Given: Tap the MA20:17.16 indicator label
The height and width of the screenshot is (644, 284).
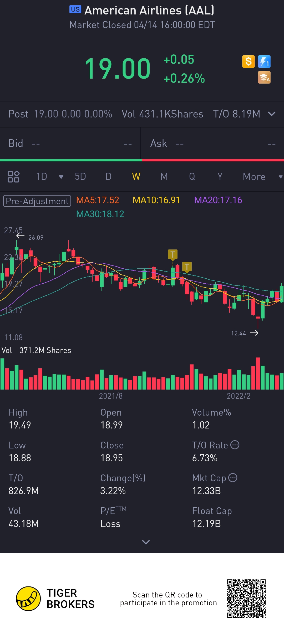Looking at the screenshot, I should [x=218, y=200].
